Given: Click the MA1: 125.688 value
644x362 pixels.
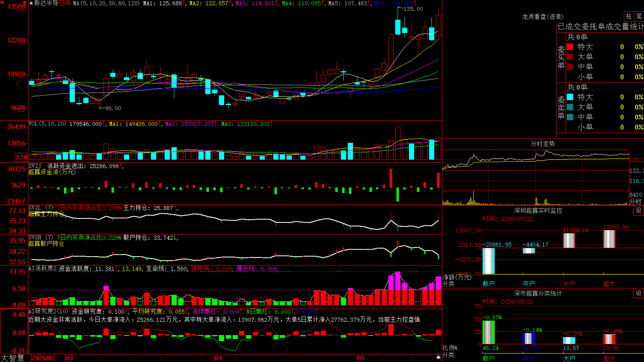Looking at the screenshot, I should (x=163, y=3).
